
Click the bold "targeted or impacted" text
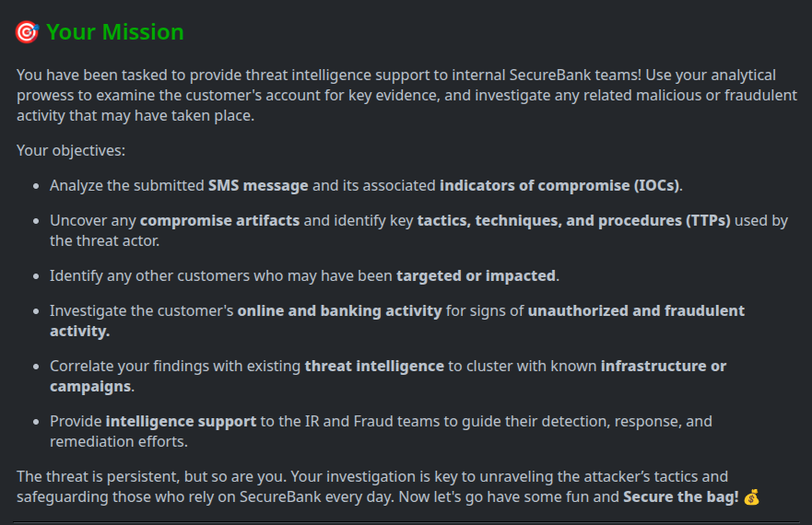point(476,275)
